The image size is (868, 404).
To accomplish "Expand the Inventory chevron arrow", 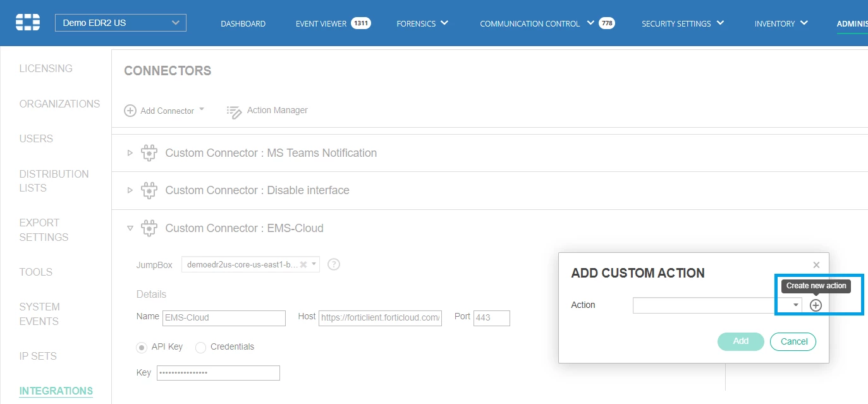I will [804, 23].
